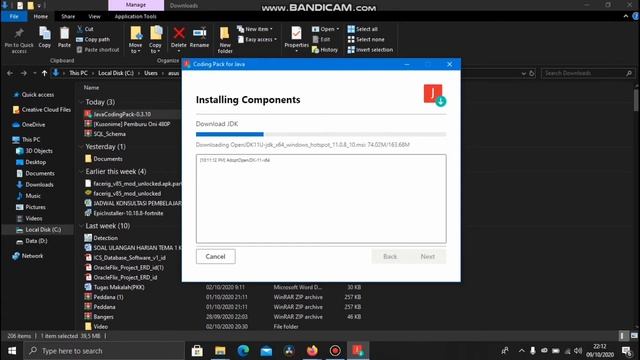Open the New item dropdown
The image size is (640, 360).
pos(255,29)
